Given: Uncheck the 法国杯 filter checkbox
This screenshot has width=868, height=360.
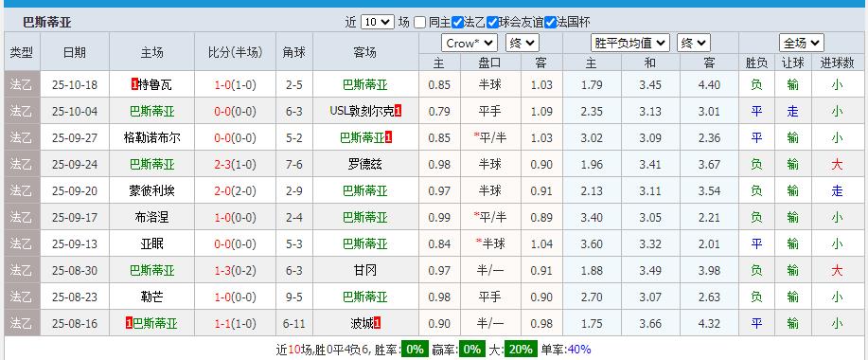Looking at the screenshot, I should pos(550,23).
